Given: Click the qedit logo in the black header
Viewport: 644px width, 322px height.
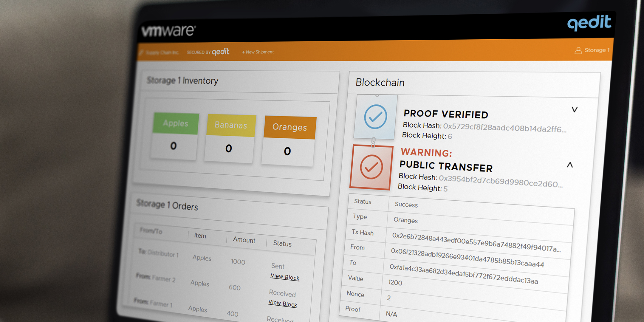Looking at the screenshot, I should pos(589,23).
